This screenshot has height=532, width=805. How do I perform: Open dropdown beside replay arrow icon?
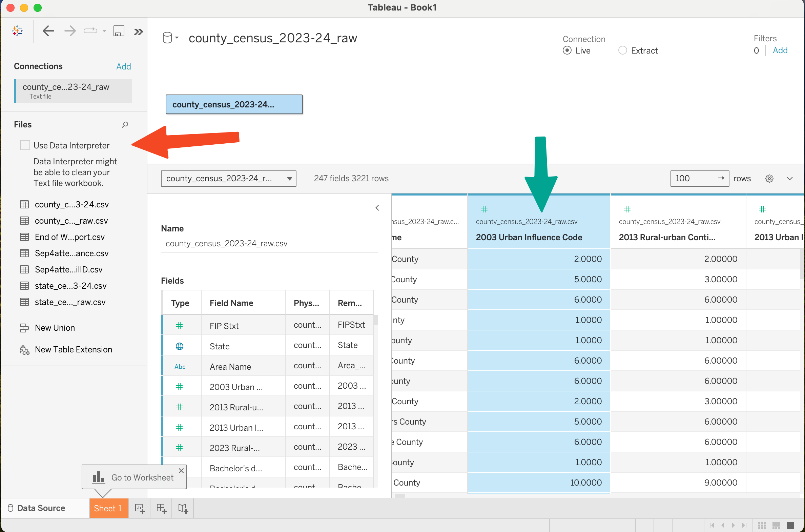click(104, 31)
